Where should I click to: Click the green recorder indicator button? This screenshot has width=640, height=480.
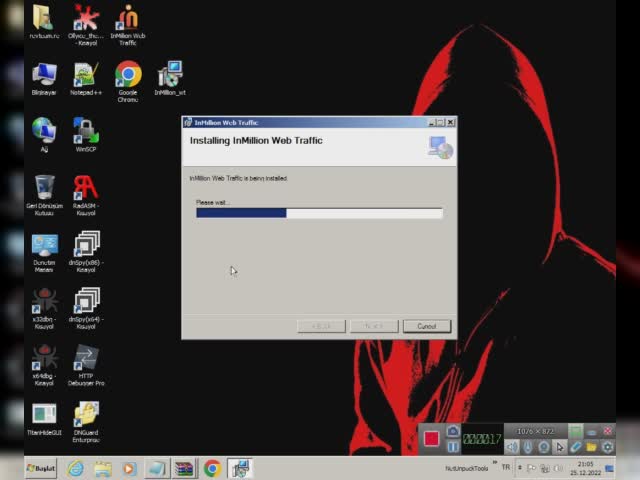click(x=576, y=431)
